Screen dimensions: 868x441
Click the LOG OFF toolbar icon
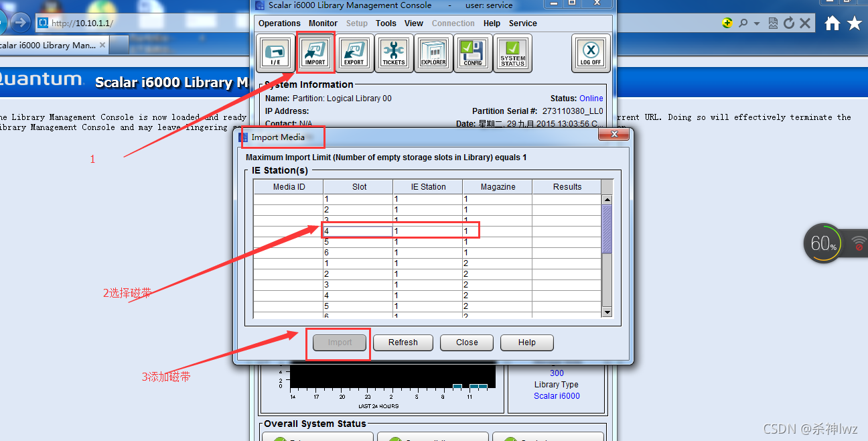click(x=591, y=53)
